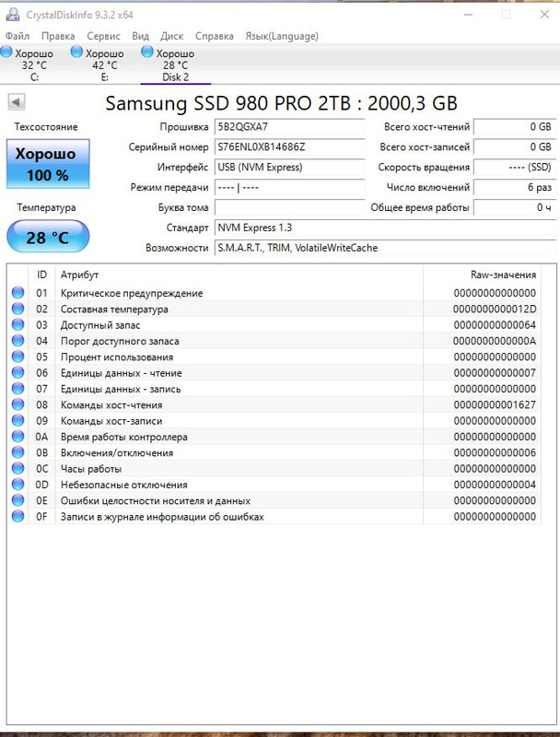Click the Стандарт field NVM Express 1.3
This screenshot has height=737, width=560.
(x=385, y=228)
